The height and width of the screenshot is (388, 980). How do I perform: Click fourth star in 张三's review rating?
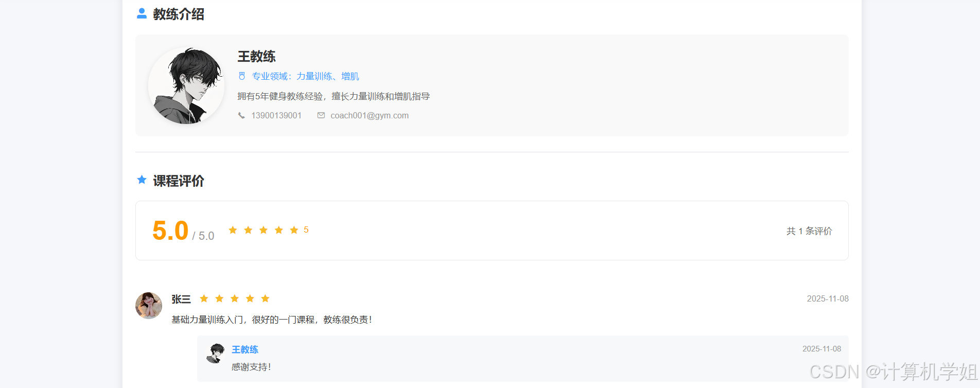250,298
